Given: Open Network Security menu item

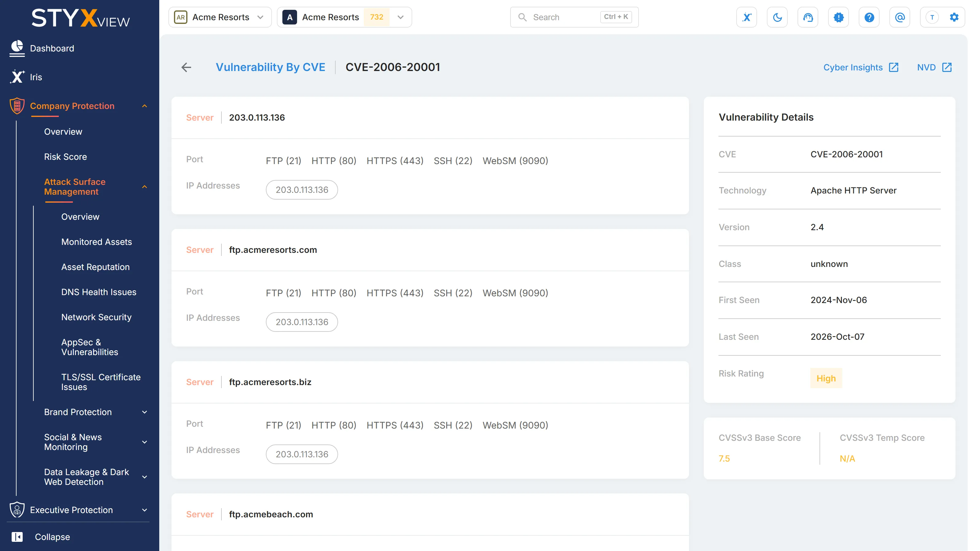Looking at the screenshot, I should (x=97, y=317).
